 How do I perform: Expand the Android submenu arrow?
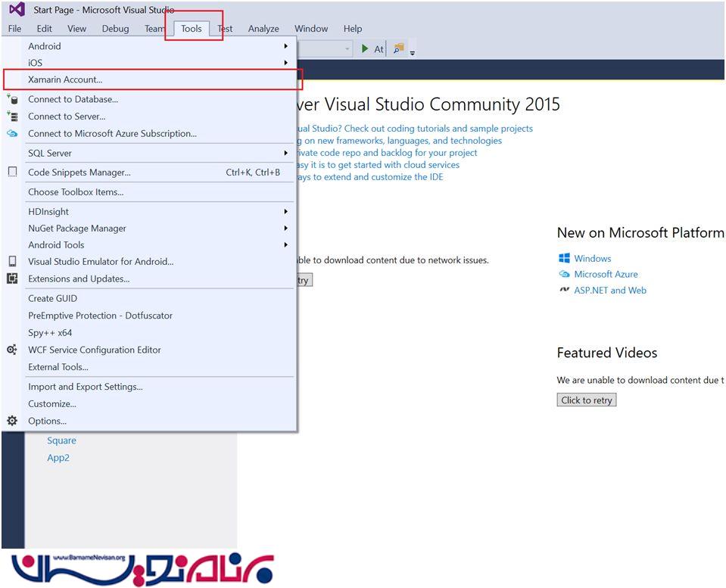pos(286,46)
